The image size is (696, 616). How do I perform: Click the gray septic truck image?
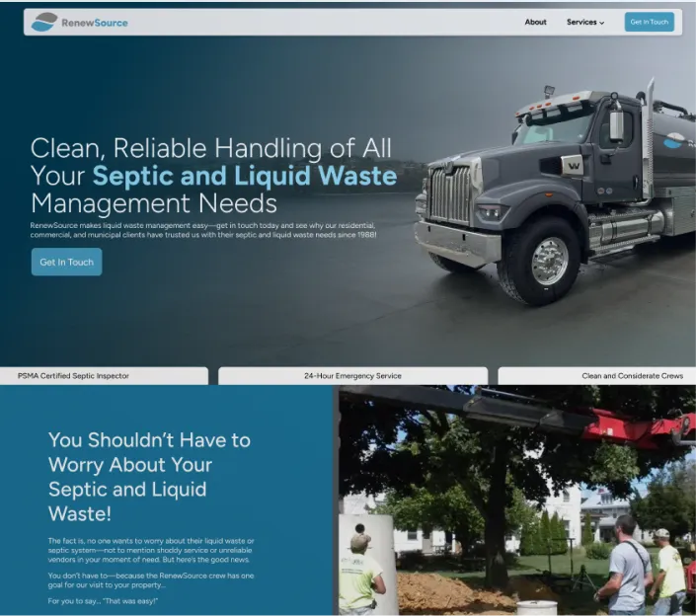pos(555,193)
